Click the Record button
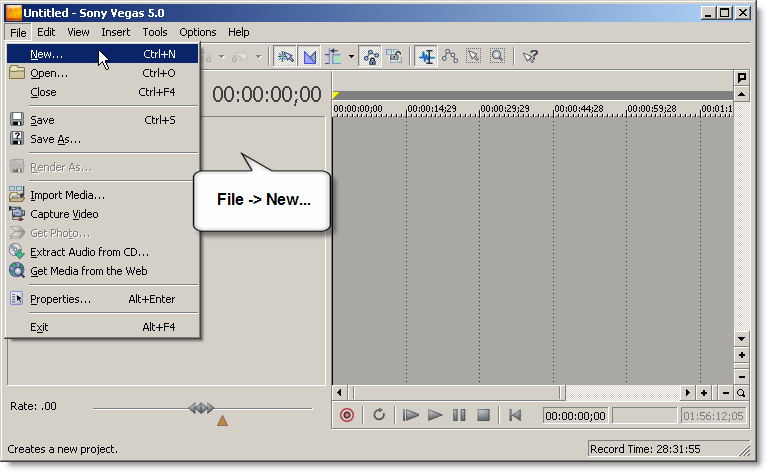767x472 pixels. [347, 415]
